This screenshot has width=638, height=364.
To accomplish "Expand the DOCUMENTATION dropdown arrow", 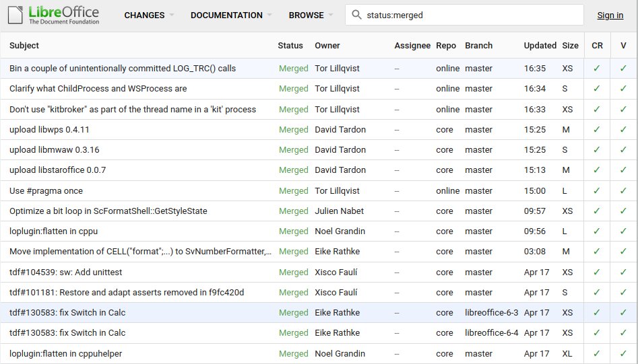I will click(269, 15).
